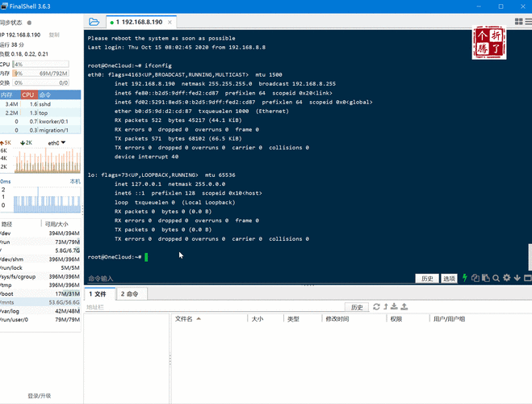Click the 历史 button under the terminal

pyautogui.click(x=427, y=278)
